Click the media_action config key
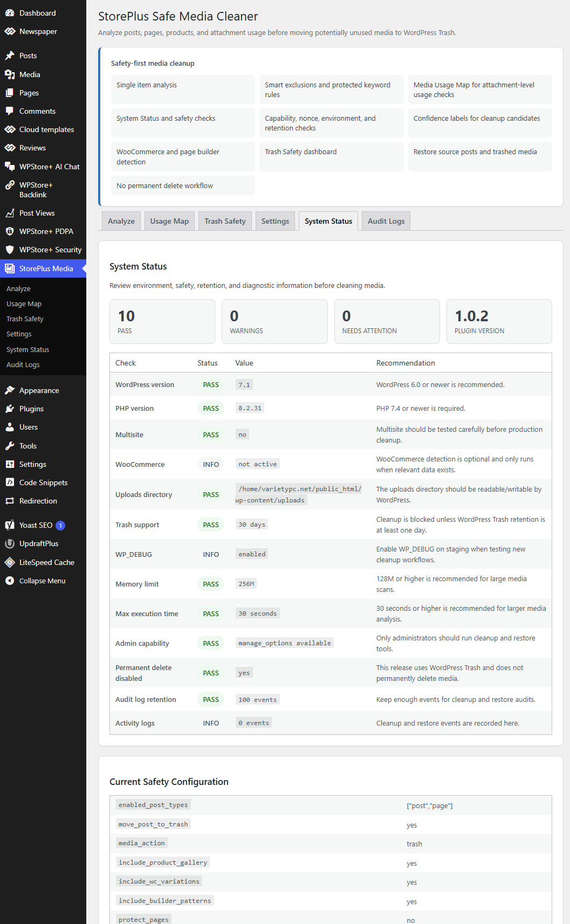570x924 pixels. tap(142, 843)
